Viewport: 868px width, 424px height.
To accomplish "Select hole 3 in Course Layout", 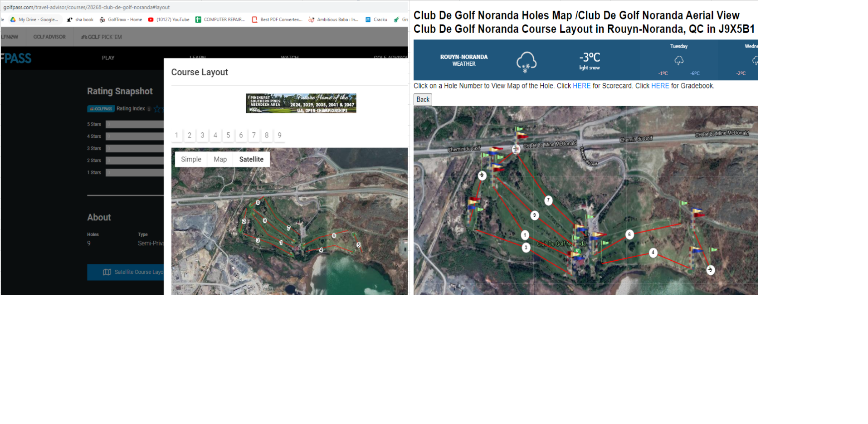I will (x=202, y=135).
